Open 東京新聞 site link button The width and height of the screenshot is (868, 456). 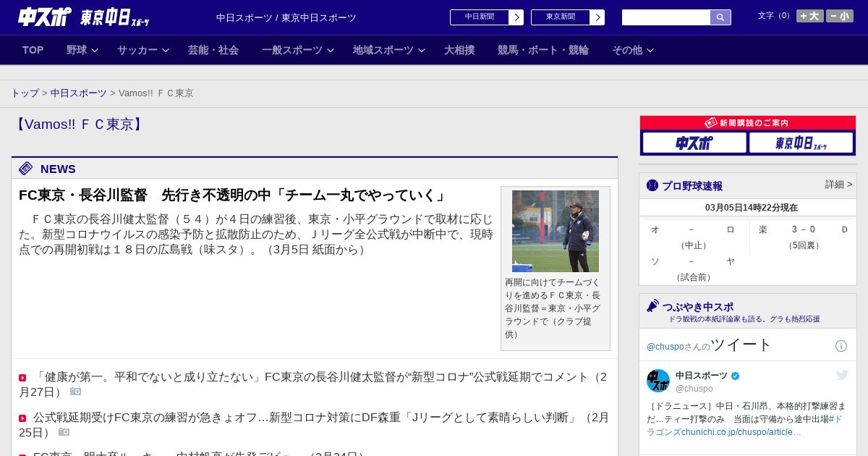click(568, 17)
